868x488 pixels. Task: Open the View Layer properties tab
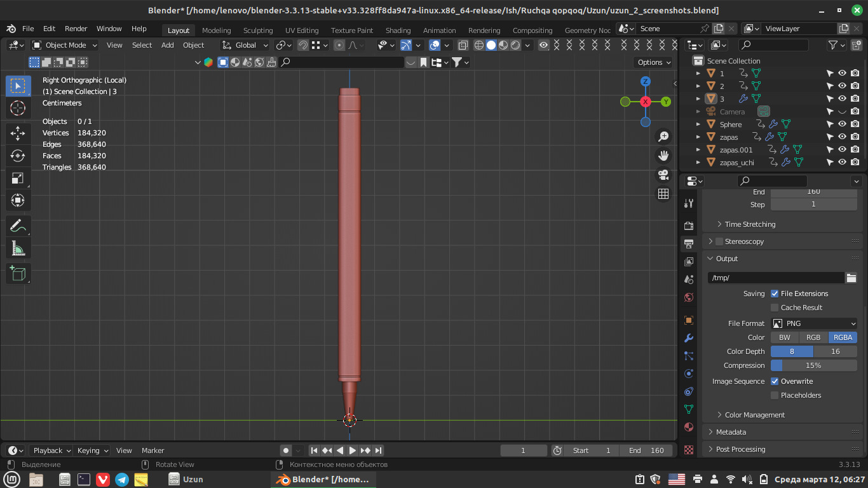(x=689, y=262)
